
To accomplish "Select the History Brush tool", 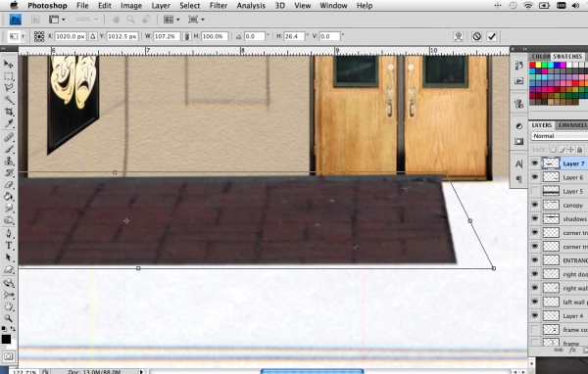I will 8,172.
